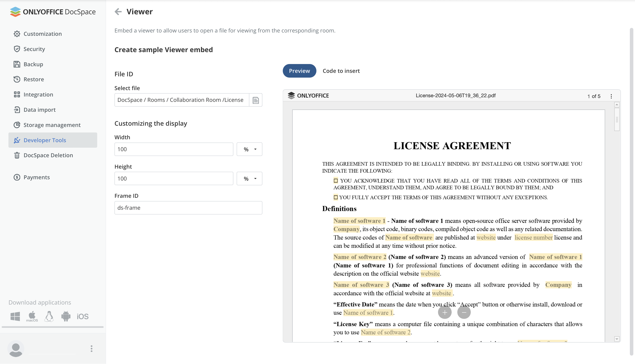635x364 pixels.
Task: Click the macOS download application icon
Action: point(32,316)
